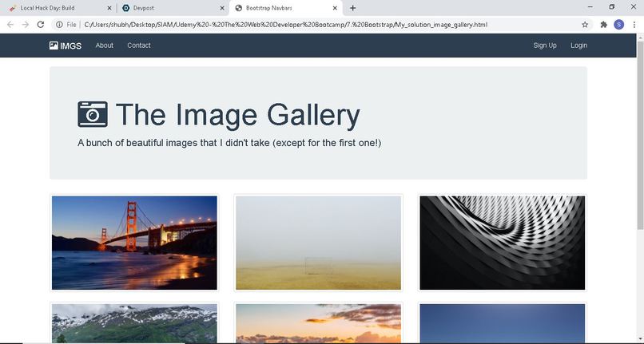Open the Golden Gate Bridge thumbnail
The width and height of the screenshot is (644, 344).
(x=134, y=243)
